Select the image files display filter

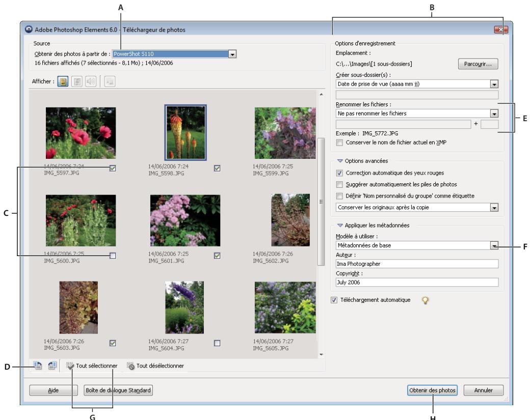[63, 80]
